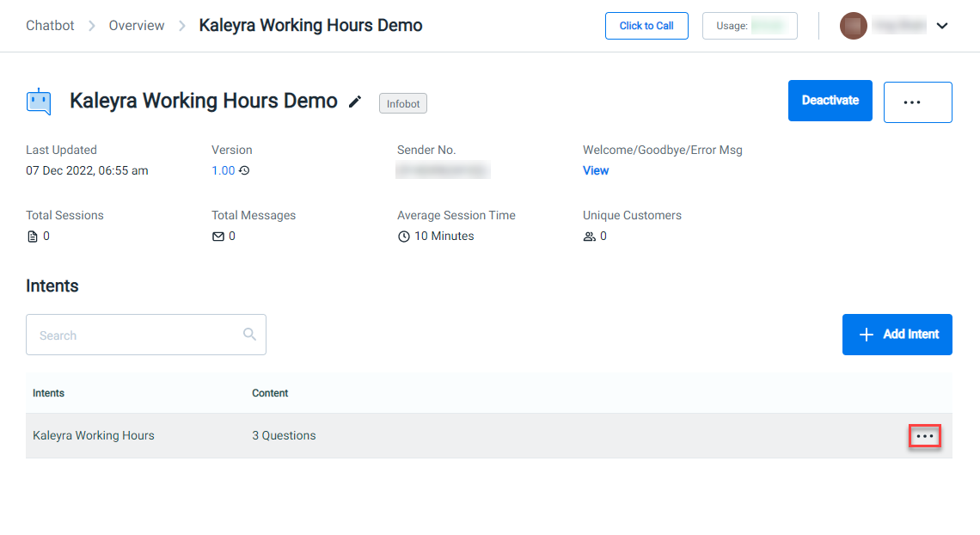The image size is (980, 535).
Task: Open version history clock icon next to 1.00
Action: 244,170
